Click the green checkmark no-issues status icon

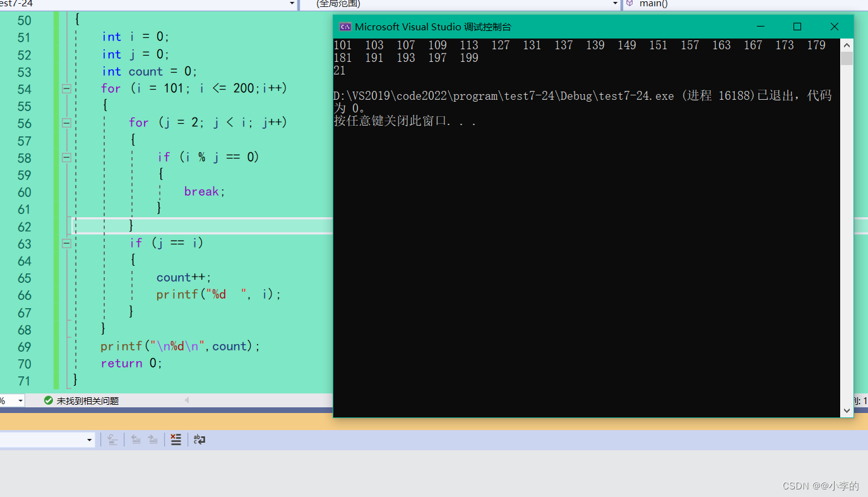49,400
